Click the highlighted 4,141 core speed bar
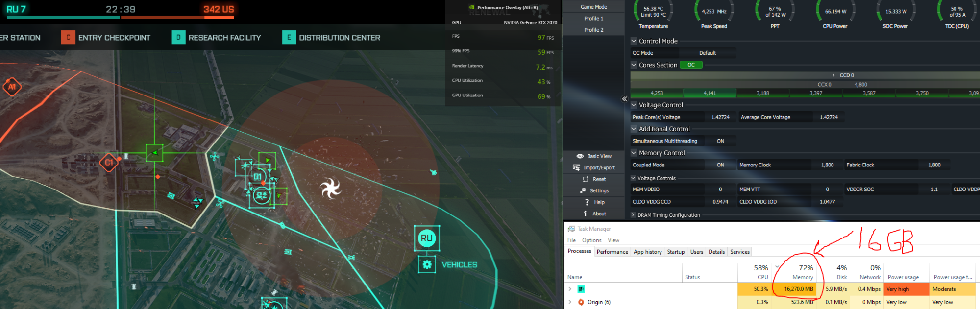 710,93
